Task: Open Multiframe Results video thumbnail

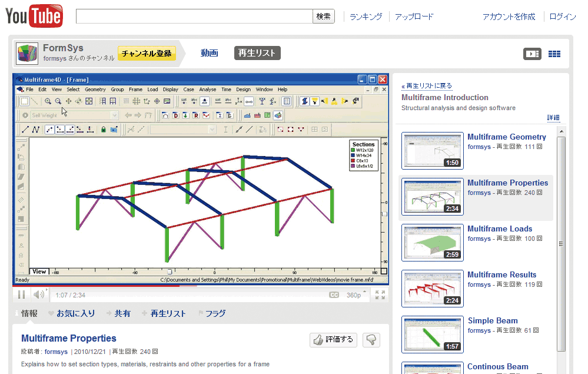Action: [433, 289]
